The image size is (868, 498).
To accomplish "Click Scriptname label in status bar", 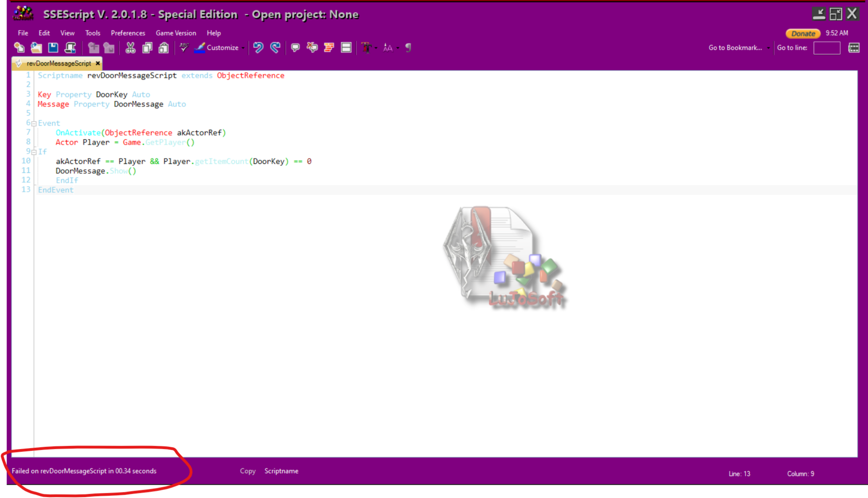I will click(282, 471).
